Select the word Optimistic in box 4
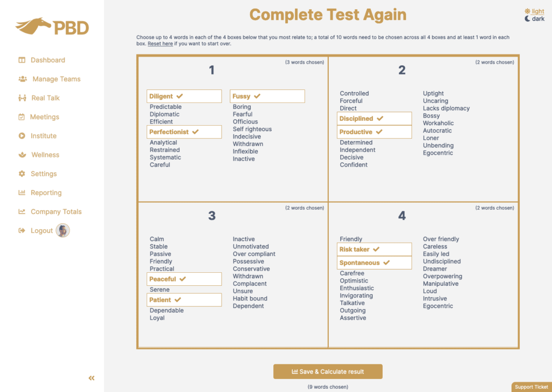Screen dimensions: 552x392 (354, 281)
